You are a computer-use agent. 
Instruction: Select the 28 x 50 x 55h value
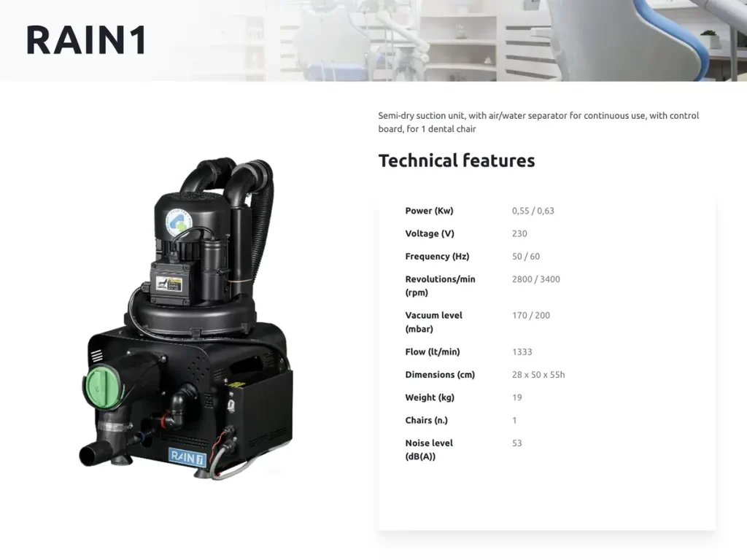(x=538, y=375)
